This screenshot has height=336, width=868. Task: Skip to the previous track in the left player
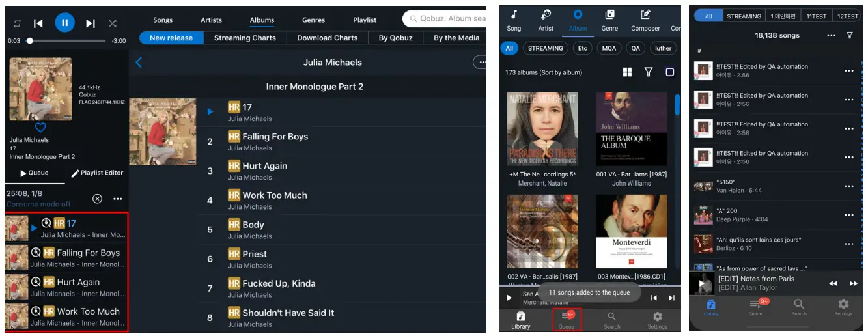click(x=38, y=23)
